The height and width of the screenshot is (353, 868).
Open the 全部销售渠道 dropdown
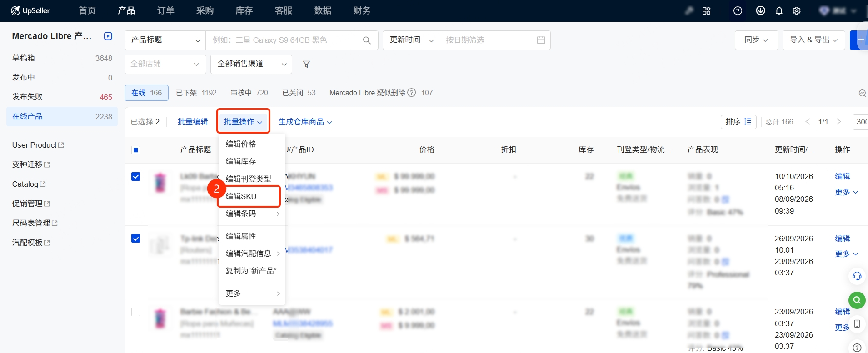click(x=251, y=64)
